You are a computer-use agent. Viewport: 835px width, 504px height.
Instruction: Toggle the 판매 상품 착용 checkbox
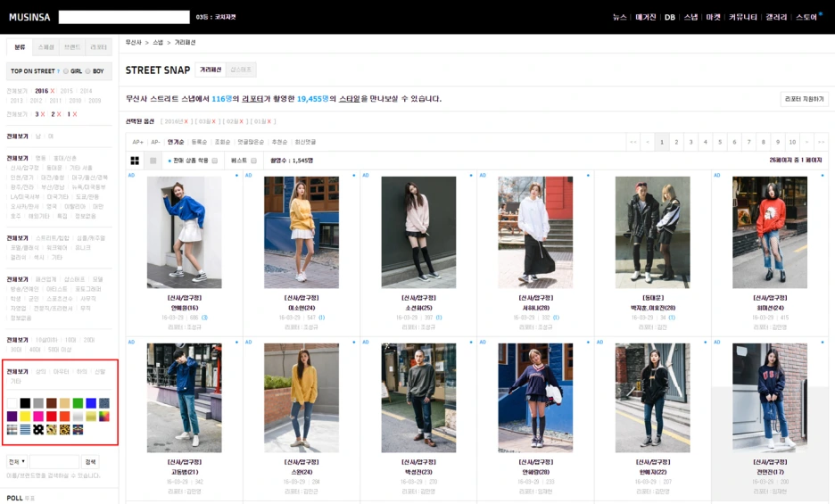215,161
